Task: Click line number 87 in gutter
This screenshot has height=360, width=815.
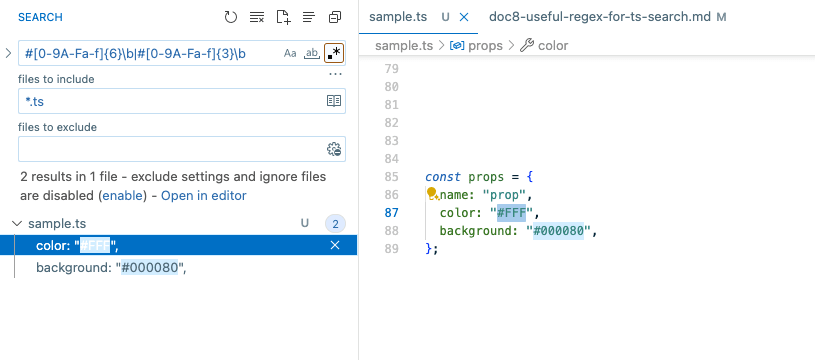Action: click(x=391, y=212)
